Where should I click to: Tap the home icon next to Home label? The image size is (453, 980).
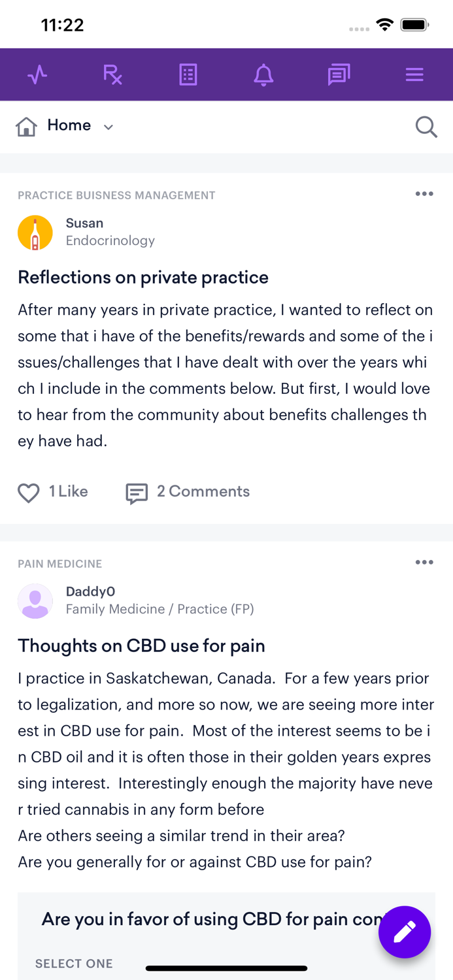26,126
